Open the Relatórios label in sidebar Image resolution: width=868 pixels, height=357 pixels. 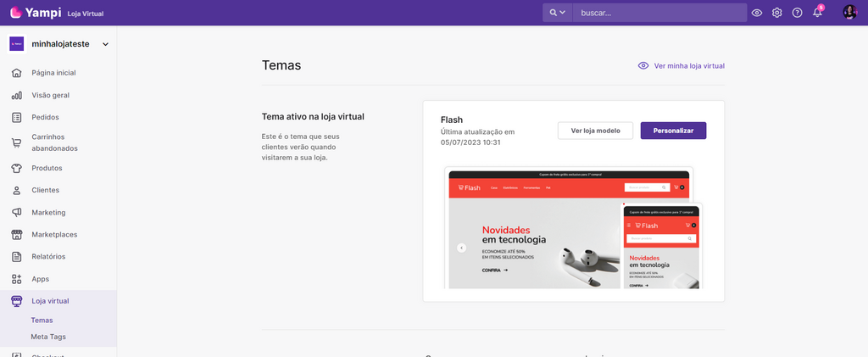click(48, 257)
